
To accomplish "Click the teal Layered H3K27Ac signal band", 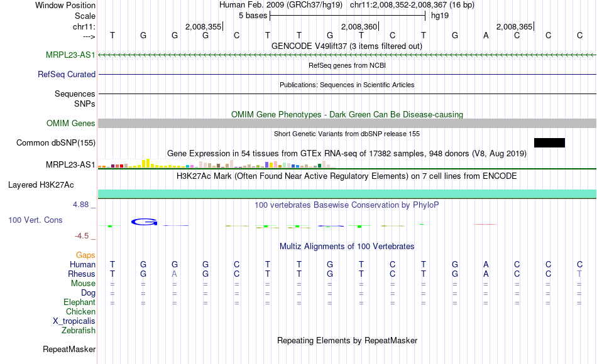I will tap(348, 194).
